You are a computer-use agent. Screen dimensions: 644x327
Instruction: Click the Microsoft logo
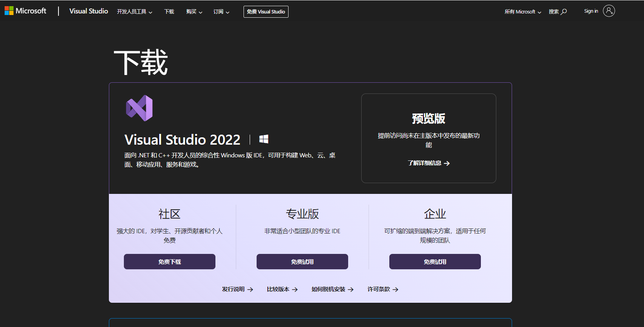25,11
